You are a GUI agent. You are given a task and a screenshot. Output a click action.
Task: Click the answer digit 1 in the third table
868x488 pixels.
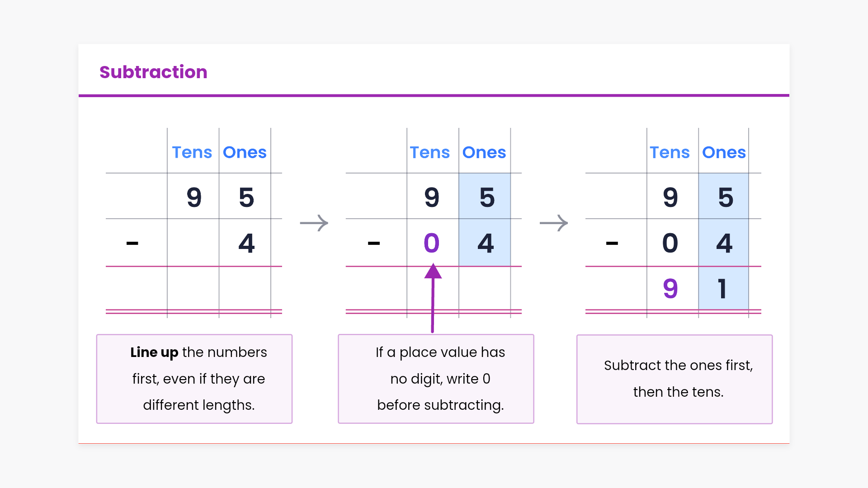coord(723,289)
